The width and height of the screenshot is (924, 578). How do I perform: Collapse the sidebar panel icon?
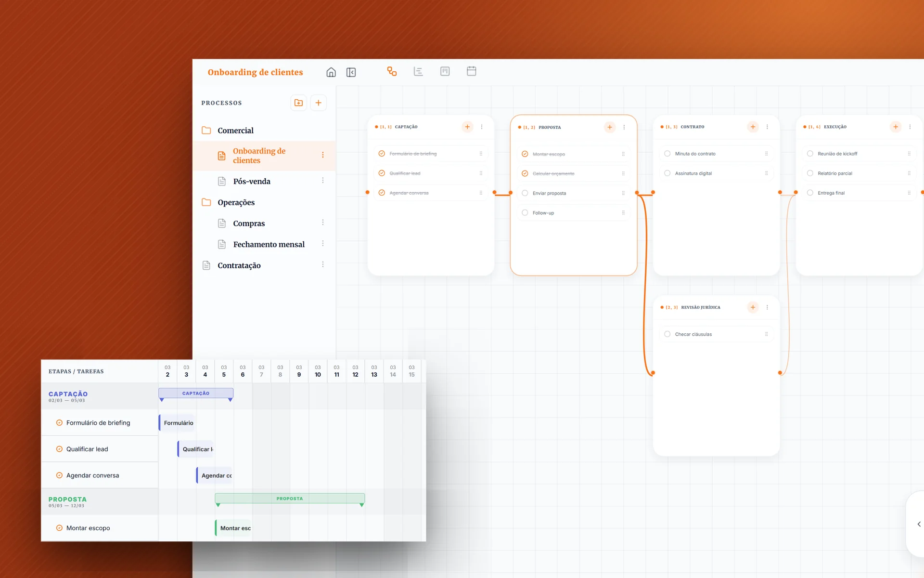(351, 72)
